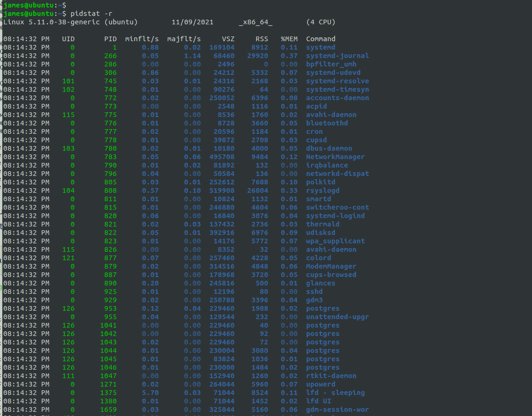Select the kernel version 'Linux 5.11.0-38-generic'
Viewport: 532px width, 416px height.
(51, 22)
